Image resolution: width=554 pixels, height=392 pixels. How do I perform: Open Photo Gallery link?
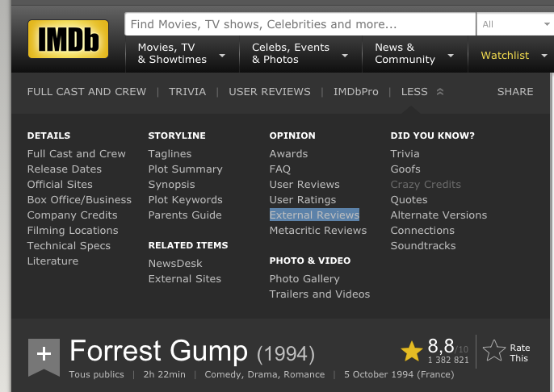(x=304, y=279)
